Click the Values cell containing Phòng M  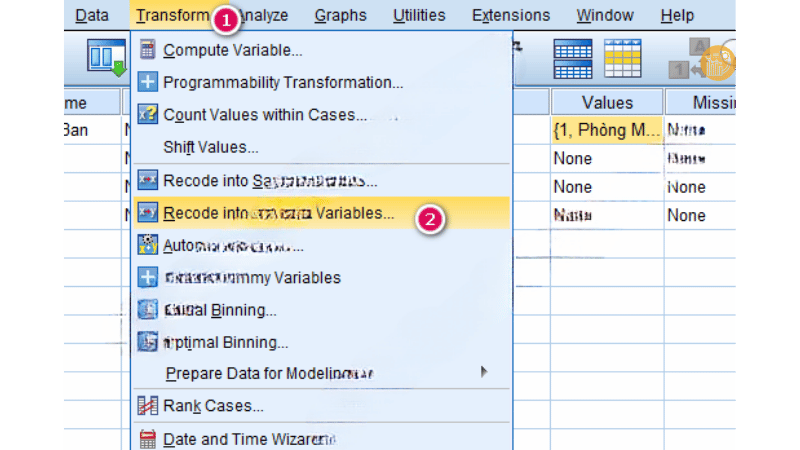pos(607,130)
